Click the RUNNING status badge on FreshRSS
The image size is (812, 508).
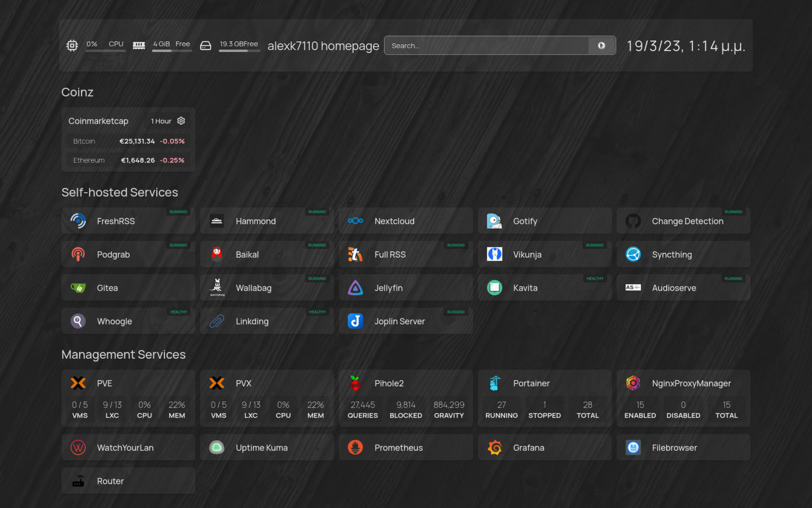click(179, 212)
